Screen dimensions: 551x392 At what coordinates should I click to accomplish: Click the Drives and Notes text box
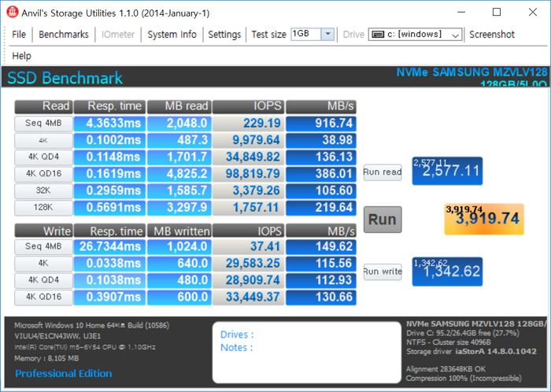point(303,350)
